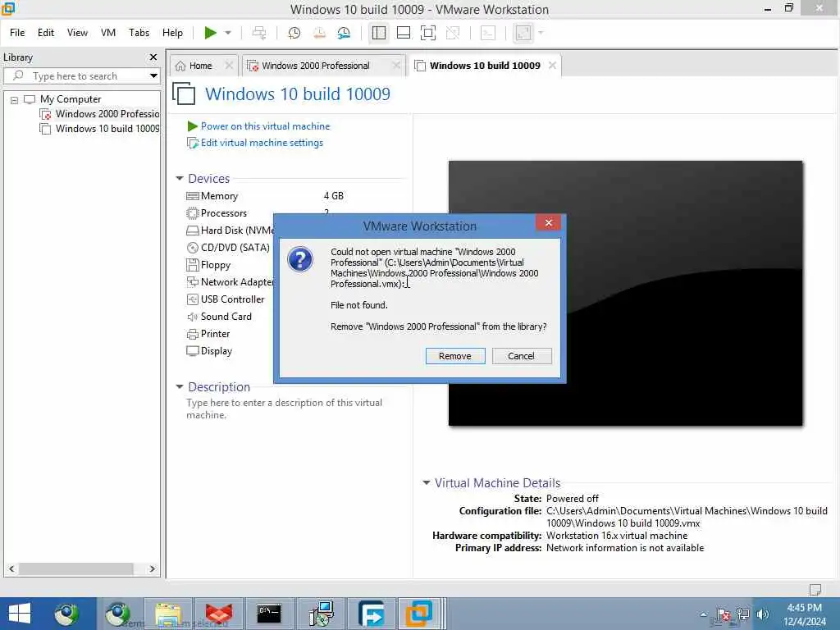Open the power options dropdown arrow
The image size is (840, 630).
coord(228,33)
